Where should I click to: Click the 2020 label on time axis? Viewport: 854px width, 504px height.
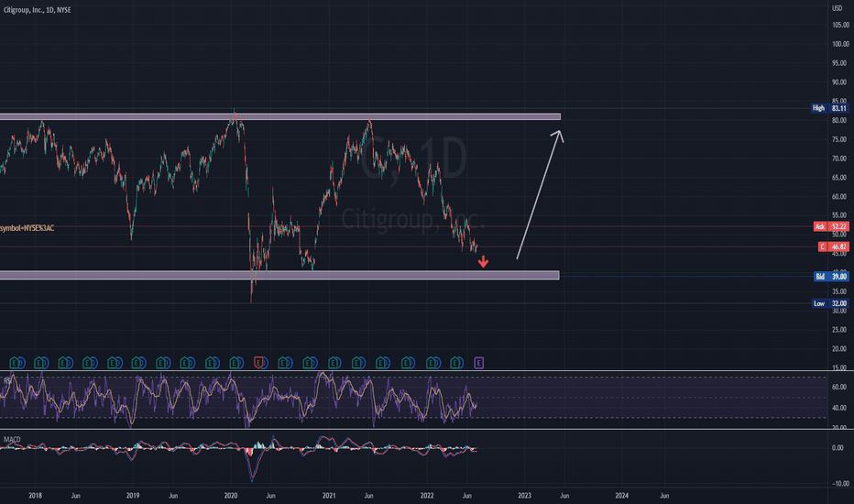click(230, 496)
